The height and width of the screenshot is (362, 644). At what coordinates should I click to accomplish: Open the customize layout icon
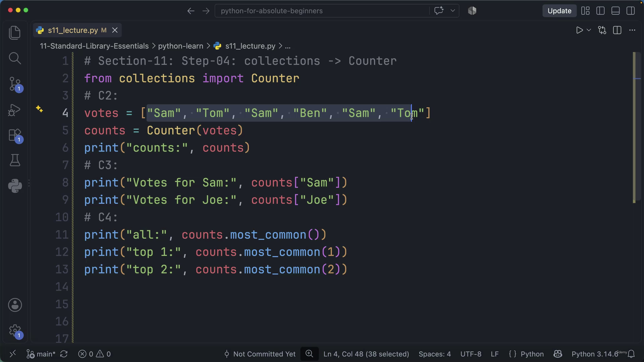pyautogui.click(x=585, y=11)
